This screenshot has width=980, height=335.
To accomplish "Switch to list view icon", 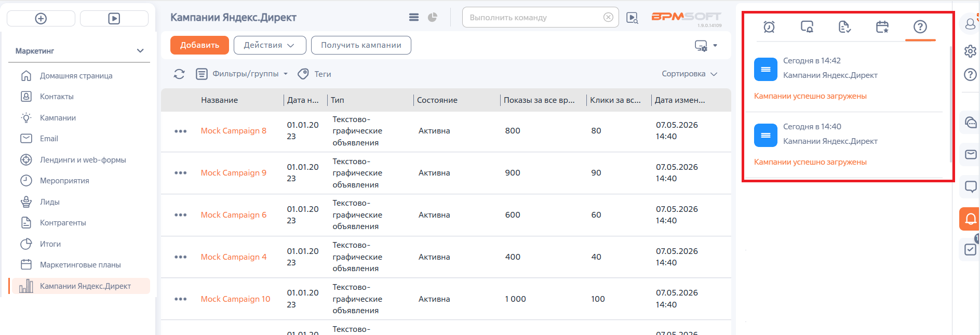I will 414,17.
